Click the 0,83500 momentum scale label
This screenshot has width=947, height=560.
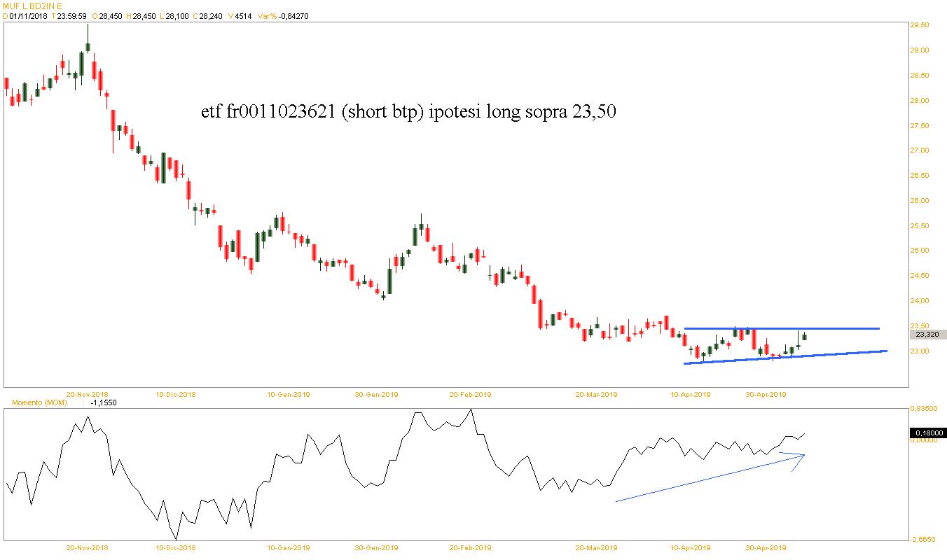[924, 408]
